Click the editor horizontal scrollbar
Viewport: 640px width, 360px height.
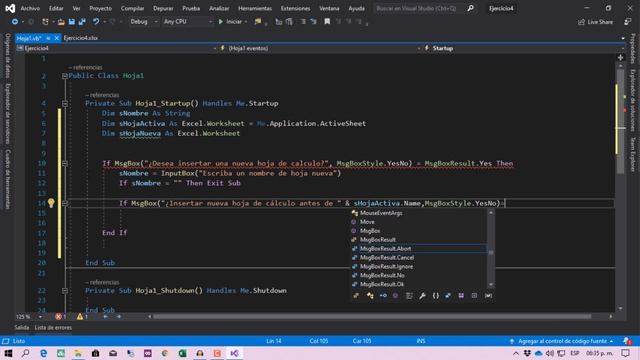click(371, 317)
